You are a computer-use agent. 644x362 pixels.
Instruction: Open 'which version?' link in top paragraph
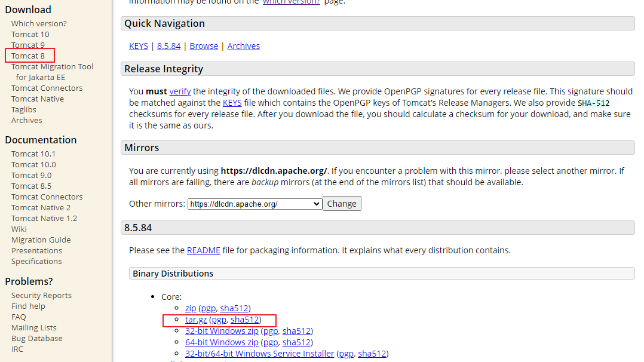pyautogui.click(x=291, y=2)
